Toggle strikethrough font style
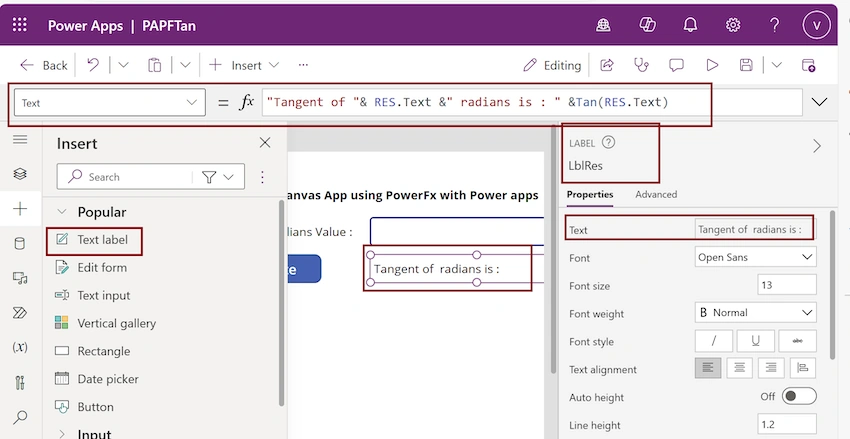Screen dimensions: 850x439 click(797, 341)
